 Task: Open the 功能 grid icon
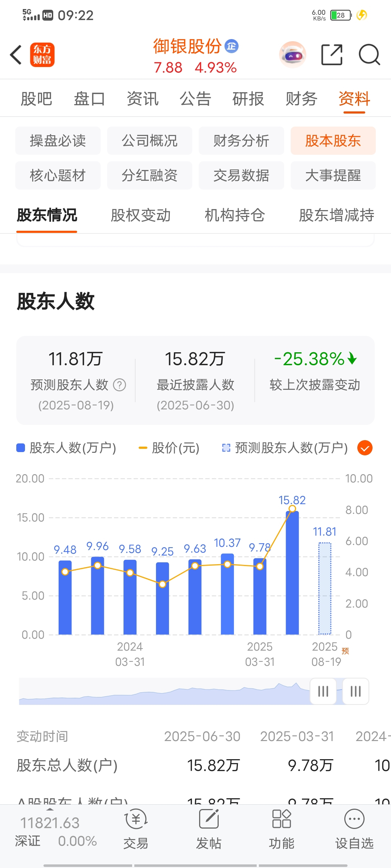pyautogui.click(x=281, y=819)
